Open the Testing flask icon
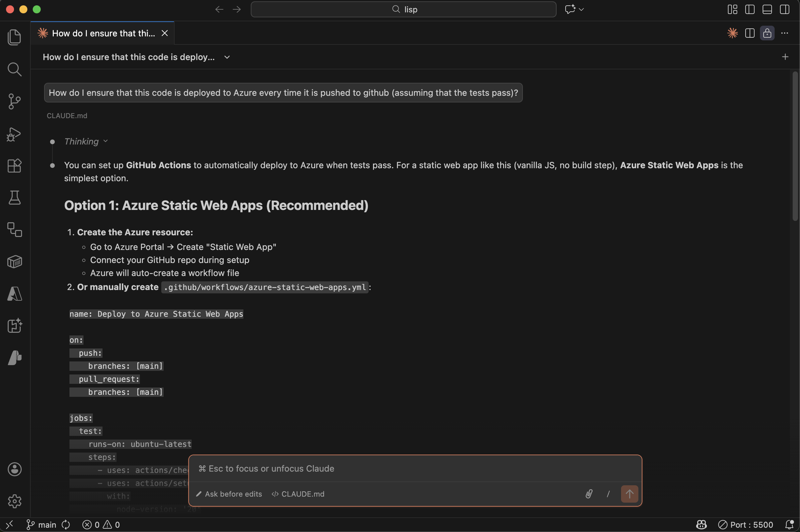The height and width of the screenshot is (532, 800). coord(14,198)
